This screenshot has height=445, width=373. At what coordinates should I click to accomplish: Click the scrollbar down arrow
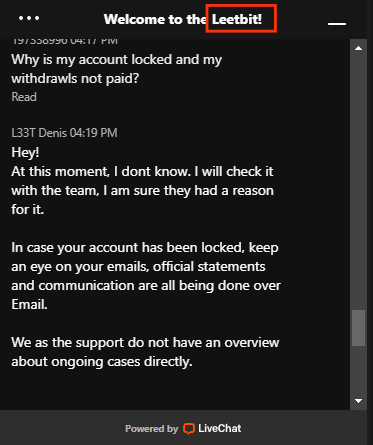[359, 401]
